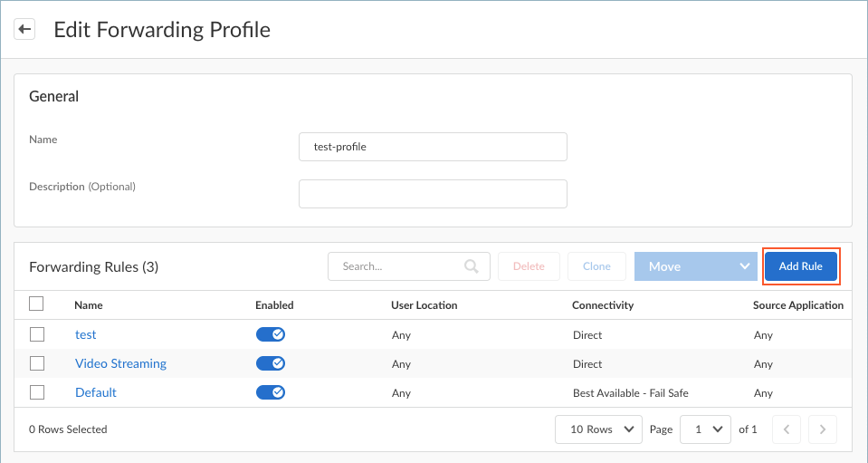Open the Default rule link

point(95,392)
